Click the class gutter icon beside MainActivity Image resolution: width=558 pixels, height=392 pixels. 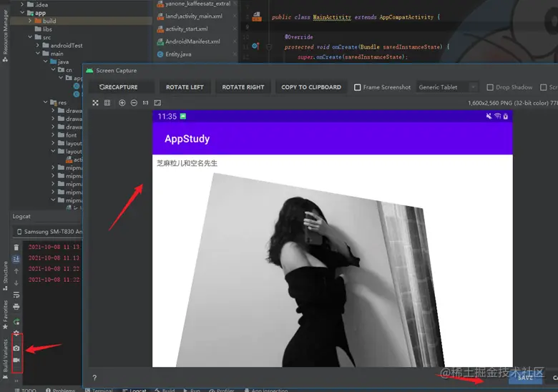pos(257,16)
